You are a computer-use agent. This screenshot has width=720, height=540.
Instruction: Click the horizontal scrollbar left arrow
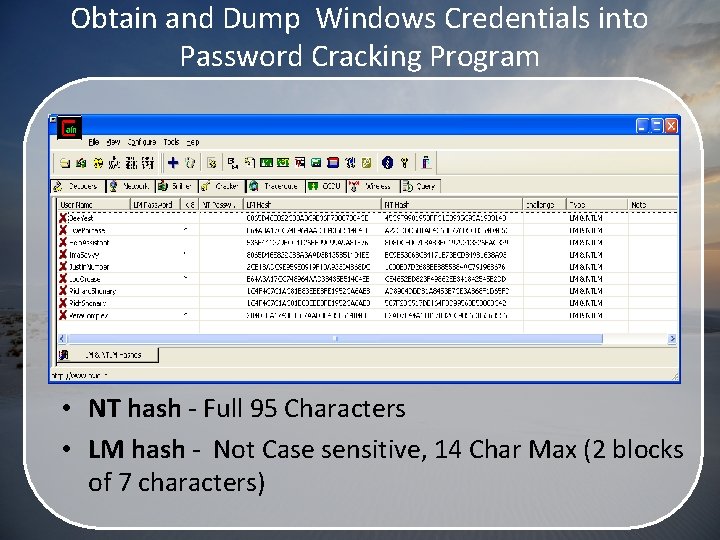[63, 338]
